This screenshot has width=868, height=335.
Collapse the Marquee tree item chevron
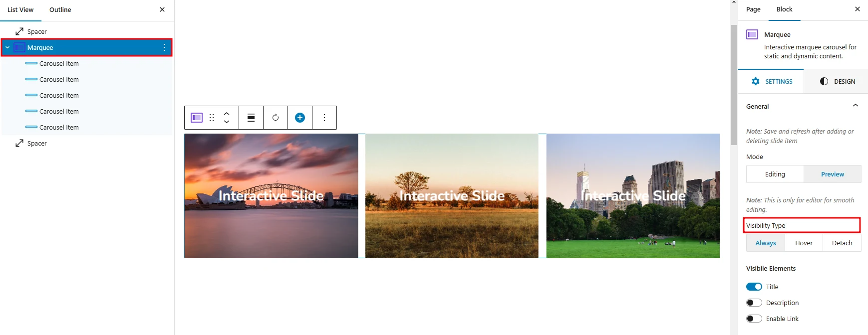[x=7, y=47]
